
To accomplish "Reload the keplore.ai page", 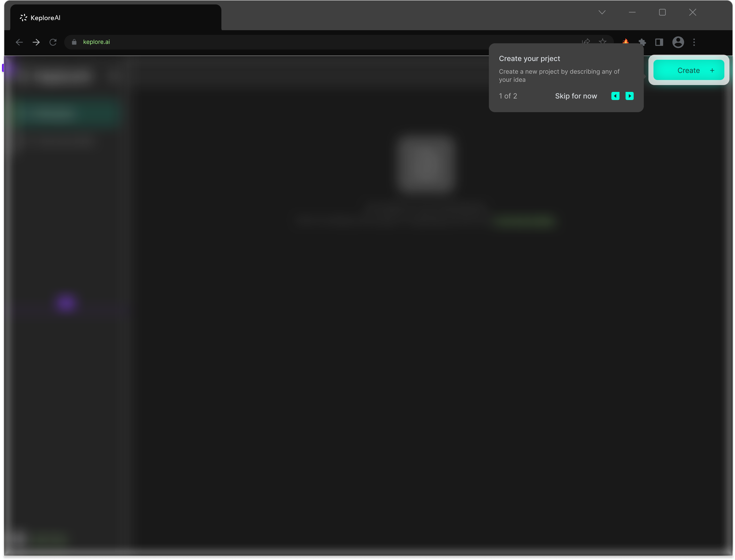I will [x=53, y=42].
